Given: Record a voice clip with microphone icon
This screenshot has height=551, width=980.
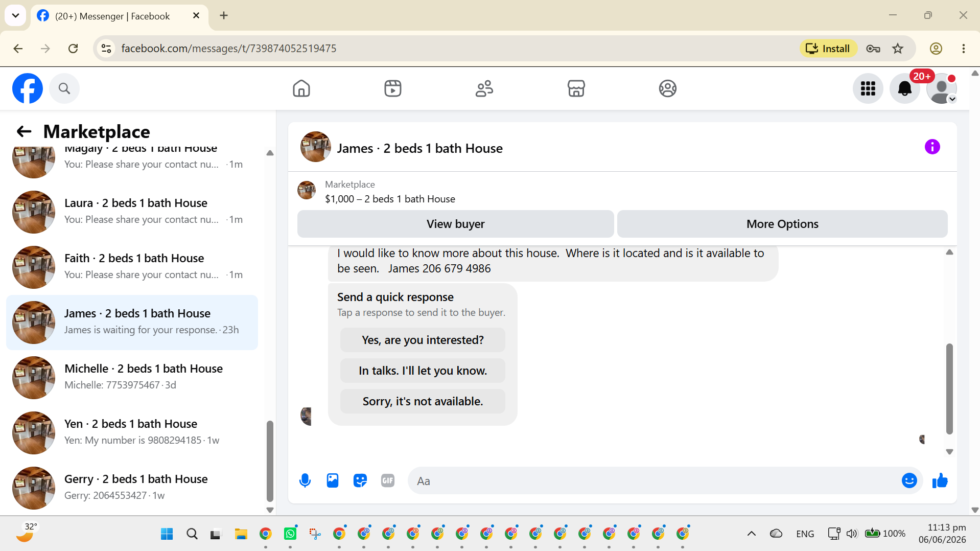Looking at the screenshot, I should [305, 480].
